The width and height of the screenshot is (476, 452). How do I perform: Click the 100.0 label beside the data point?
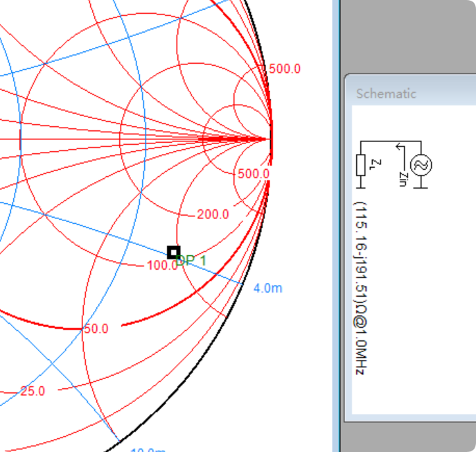pos(162,266)
